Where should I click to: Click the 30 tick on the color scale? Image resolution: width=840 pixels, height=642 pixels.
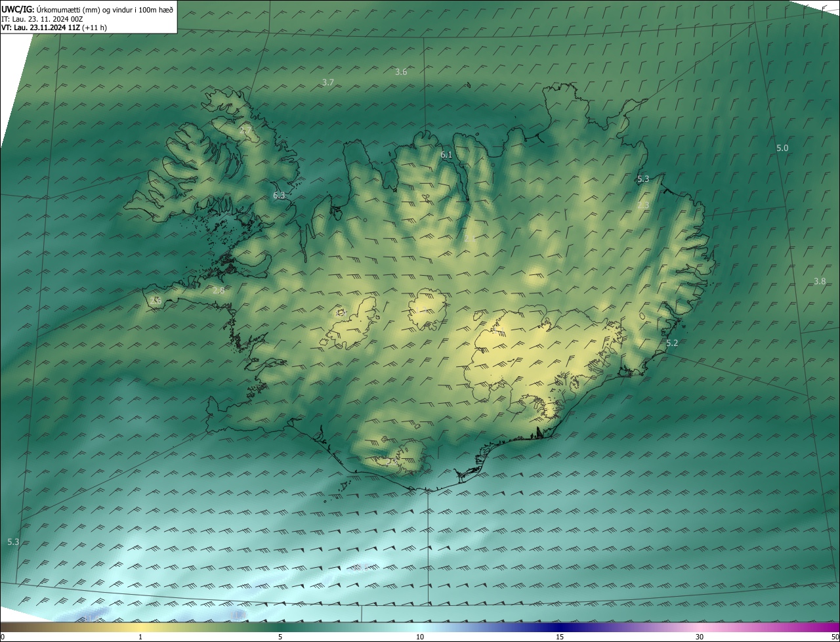click(x=700, y=637)
